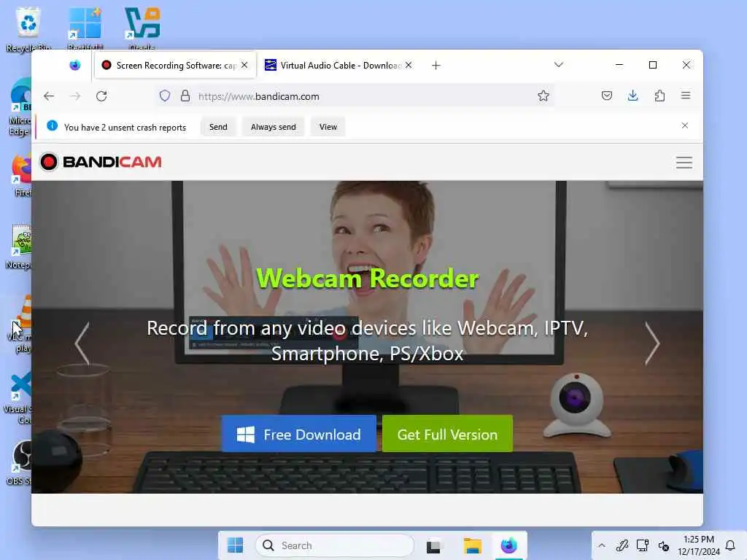Open muted volume tray icon
This screenshot has width=747, height=560.
tap(664, 545)
